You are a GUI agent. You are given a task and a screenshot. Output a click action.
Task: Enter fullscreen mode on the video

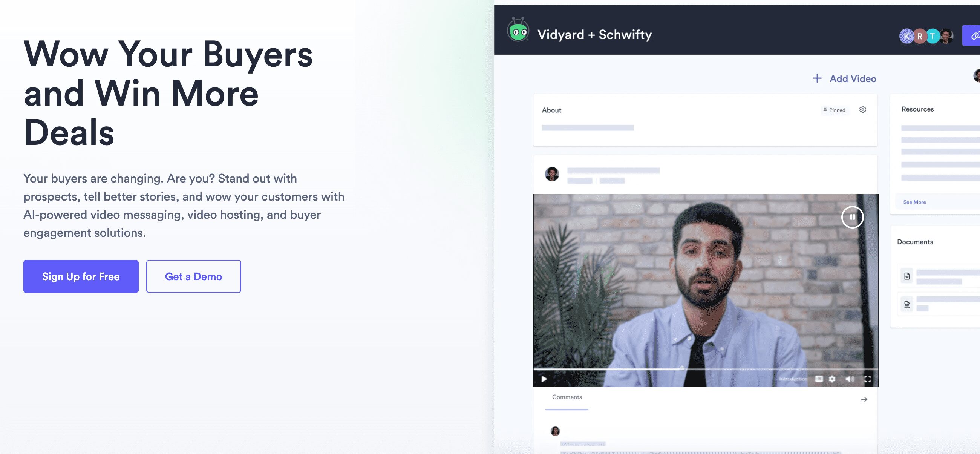[x=867, y=379]
